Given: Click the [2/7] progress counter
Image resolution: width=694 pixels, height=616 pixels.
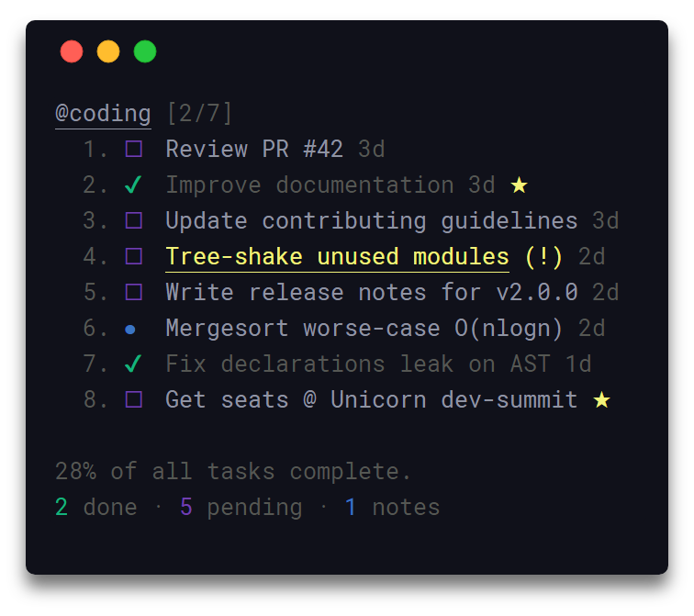Looking at the screenshot, I should (199, 114).
